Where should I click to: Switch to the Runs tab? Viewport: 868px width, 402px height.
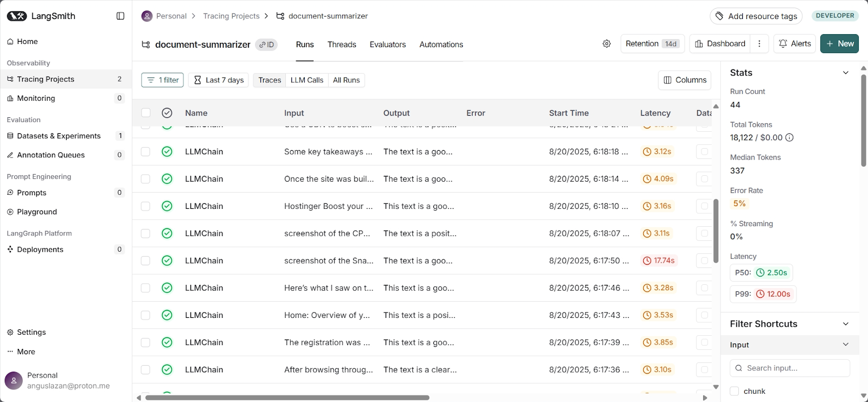point(305,44)
